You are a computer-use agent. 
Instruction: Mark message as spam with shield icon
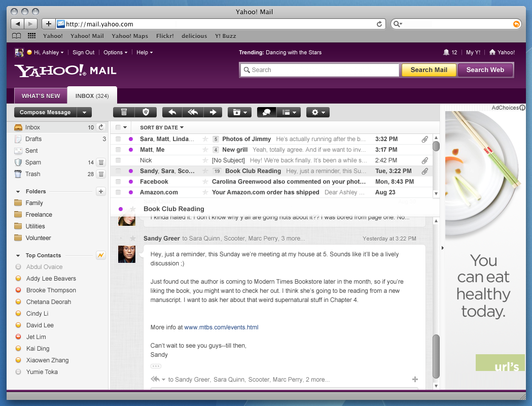146,112
